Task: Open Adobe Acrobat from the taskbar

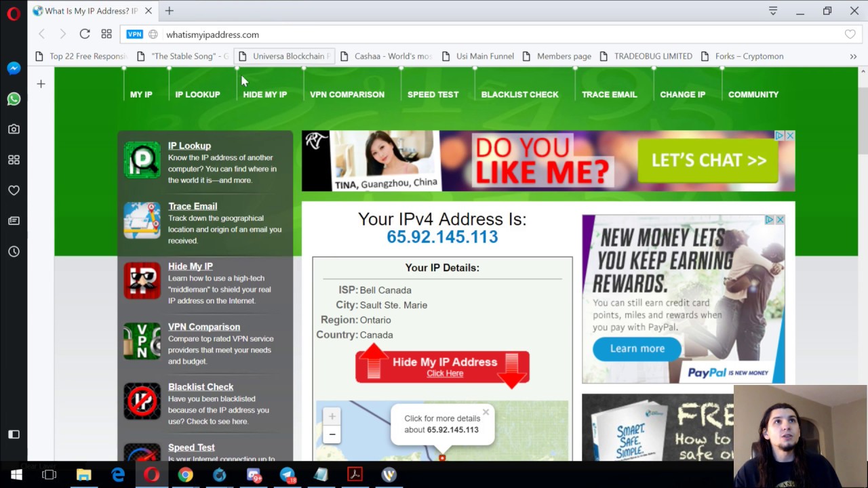Action: pos(355,474)
